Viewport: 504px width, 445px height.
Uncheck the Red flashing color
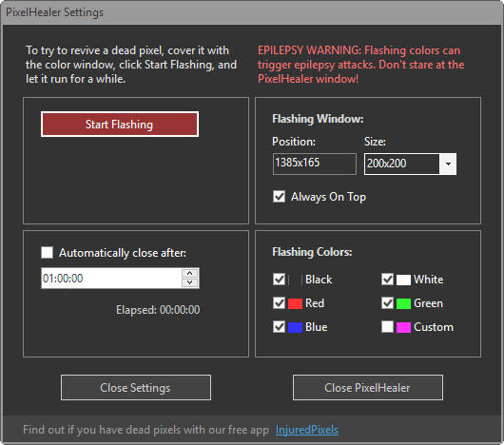[x=279, y=303]
